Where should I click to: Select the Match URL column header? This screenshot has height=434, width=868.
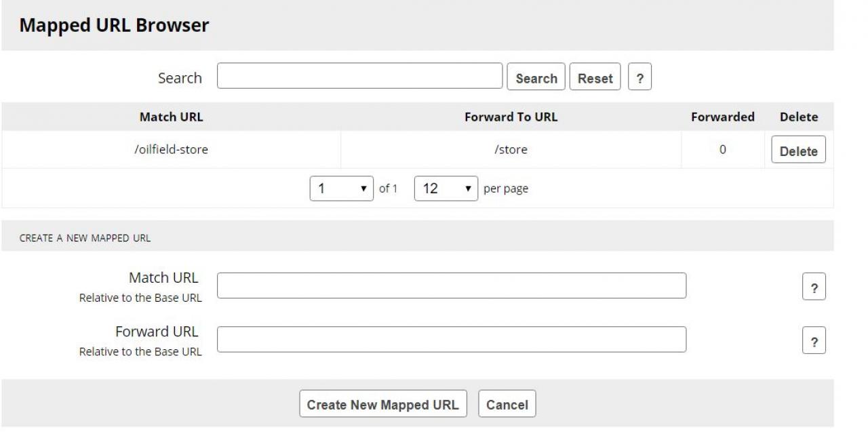[x=171, y=117]
